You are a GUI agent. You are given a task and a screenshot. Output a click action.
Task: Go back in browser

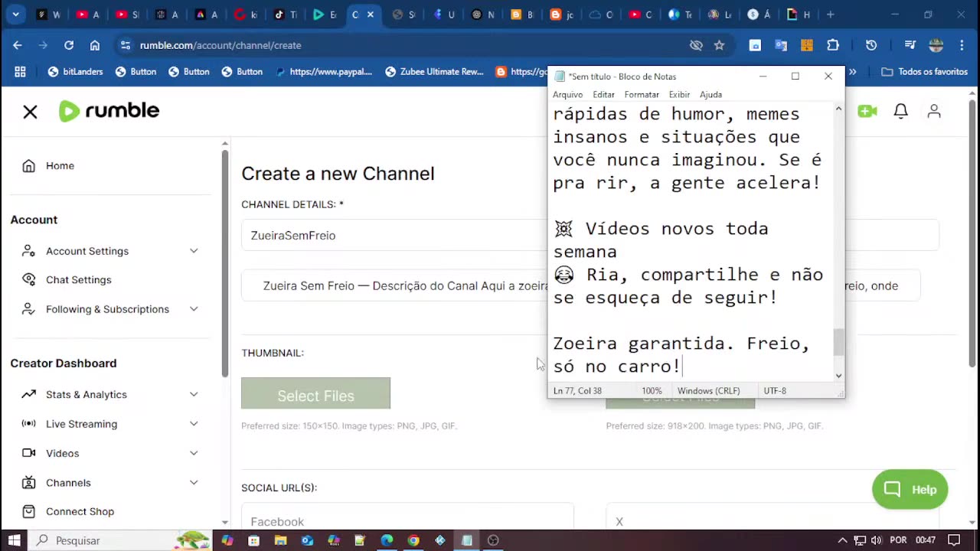click(x=17, y=45)
